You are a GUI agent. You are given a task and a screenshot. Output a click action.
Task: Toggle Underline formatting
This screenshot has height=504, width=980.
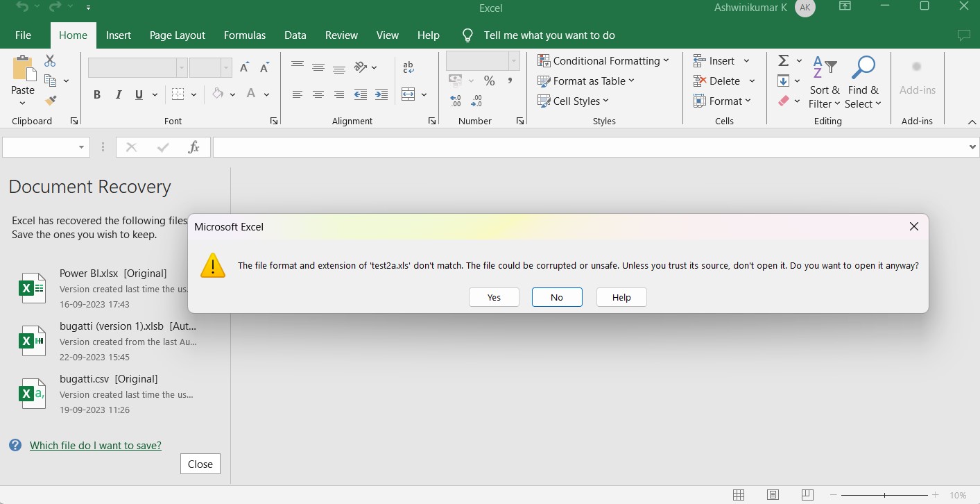click(x=139, y=94)
